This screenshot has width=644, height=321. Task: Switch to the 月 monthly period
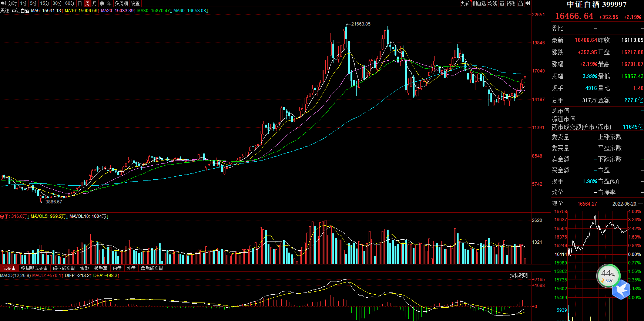coord(94,3)
